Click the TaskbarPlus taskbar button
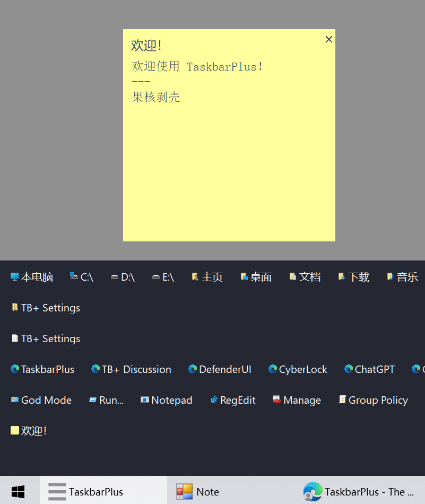 [x=103, y=491]
